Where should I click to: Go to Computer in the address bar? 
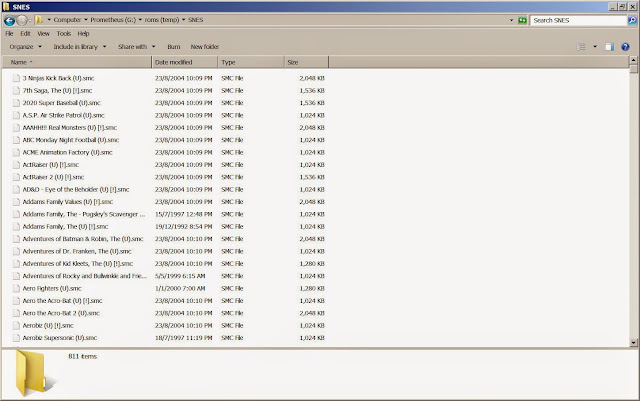click(x=67, y=20)
